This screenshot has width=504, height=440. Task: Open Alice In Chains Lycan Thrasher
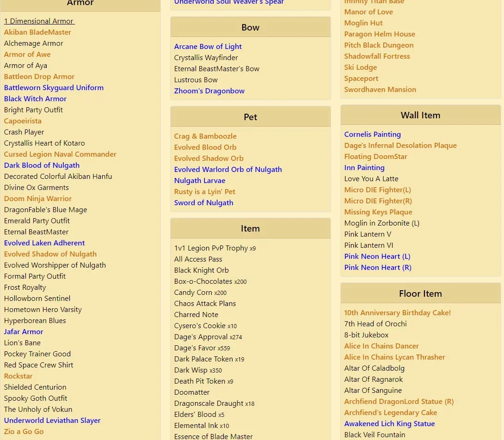[x=394, y=357]
